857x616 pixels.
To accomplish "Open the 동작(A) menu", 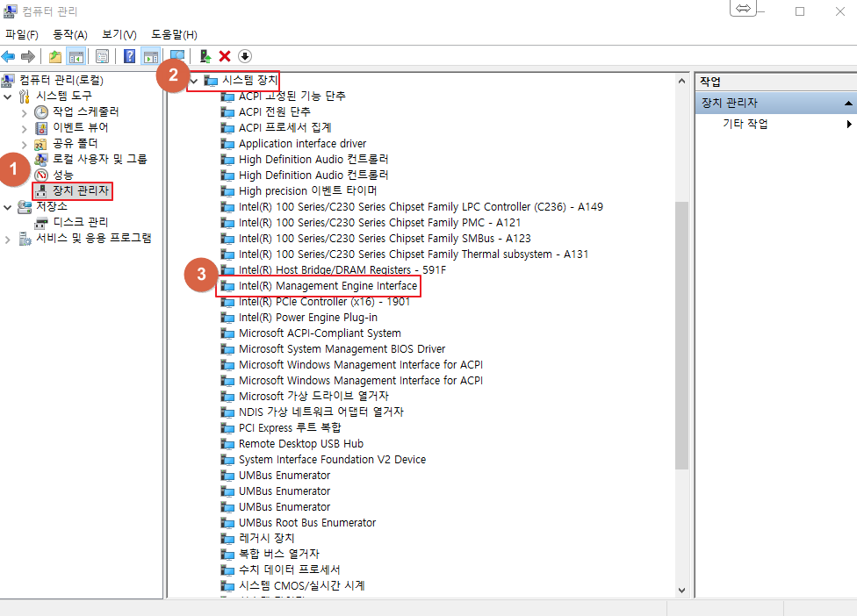I will point(70,35).
